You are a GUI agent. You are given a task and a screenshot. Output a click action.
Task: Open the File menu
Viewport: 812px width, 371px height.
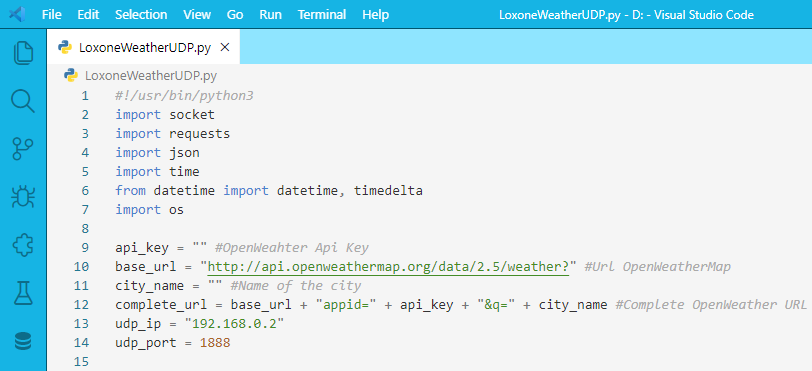[51, 15]
